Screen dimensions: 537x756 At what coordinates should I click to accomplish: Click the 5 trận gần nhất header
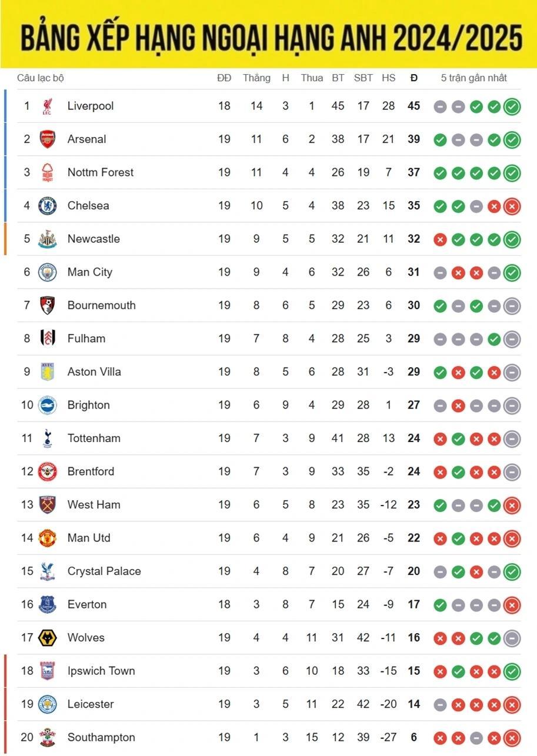point(473,78)
